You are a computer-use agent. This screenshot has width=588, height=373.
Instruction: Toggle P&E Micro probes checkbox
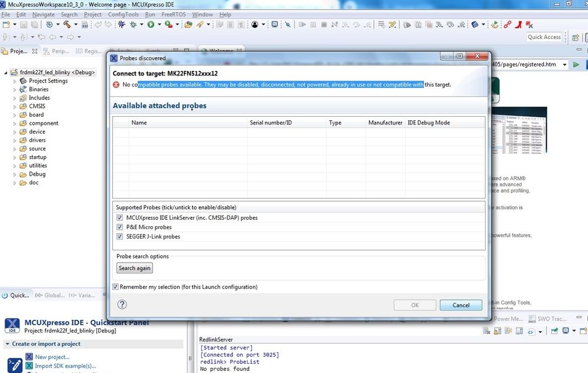pyautogui.click(x=119, y=227)
